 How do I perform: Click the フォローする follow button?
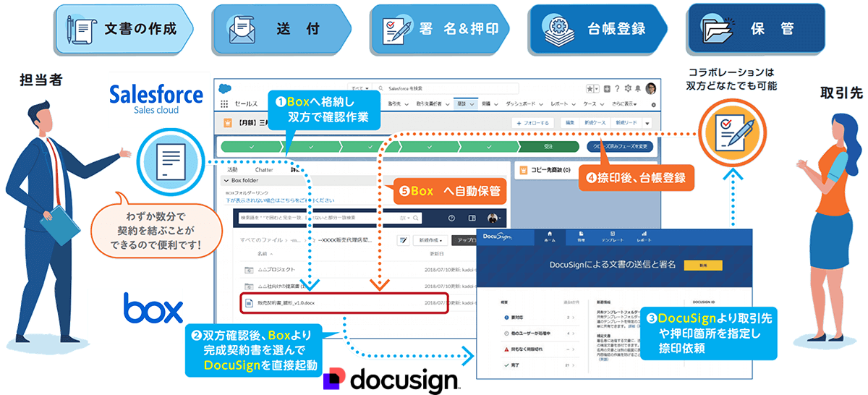pyautogui.click(x=532, y=123)
